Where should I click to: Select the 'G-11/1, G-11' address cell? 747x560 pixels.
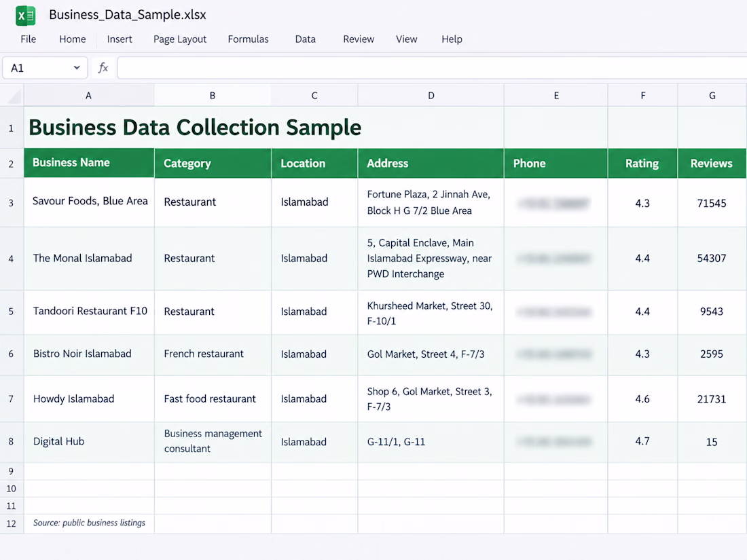click(x=431, y=442)
